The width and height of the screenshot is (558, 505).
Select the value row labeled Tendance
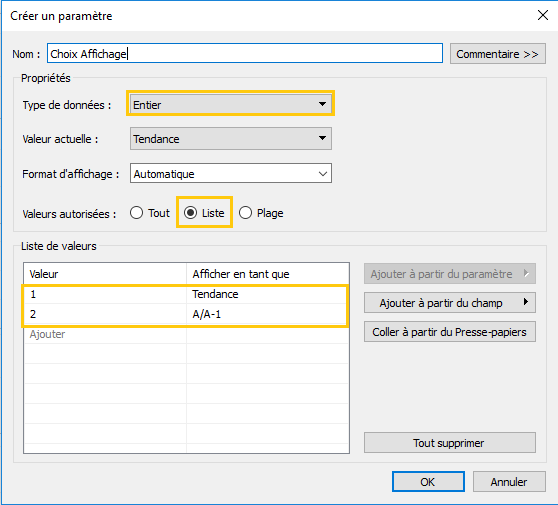pyautogui.click(x=185, y=294)
